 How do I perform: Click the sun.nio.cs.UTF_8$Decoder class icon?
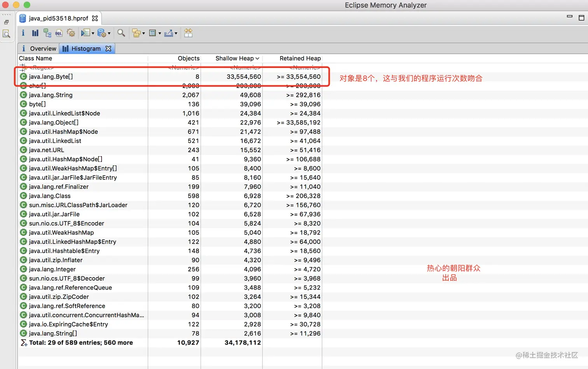(x=24, y=278)
